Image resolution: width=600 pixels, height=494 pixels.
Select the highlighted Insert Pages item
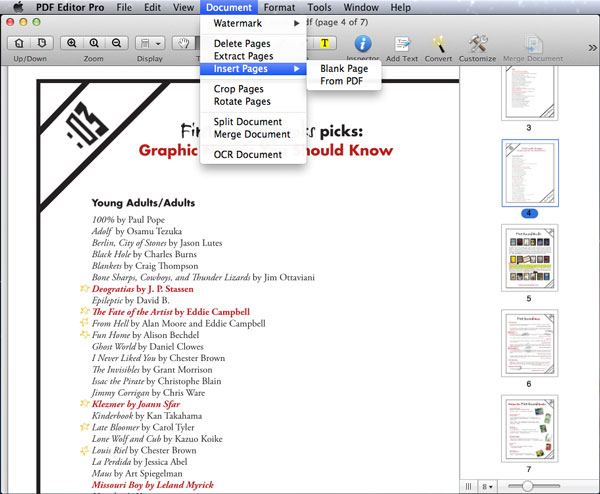(253, 69)
